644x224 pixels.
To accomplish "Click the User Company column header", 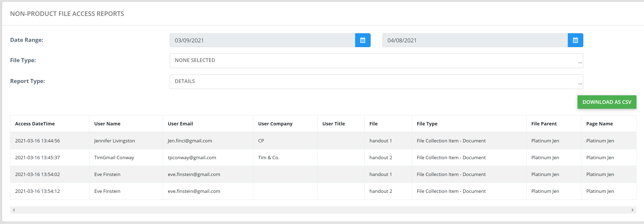I will pyautogui.click(x=275, y=124).
